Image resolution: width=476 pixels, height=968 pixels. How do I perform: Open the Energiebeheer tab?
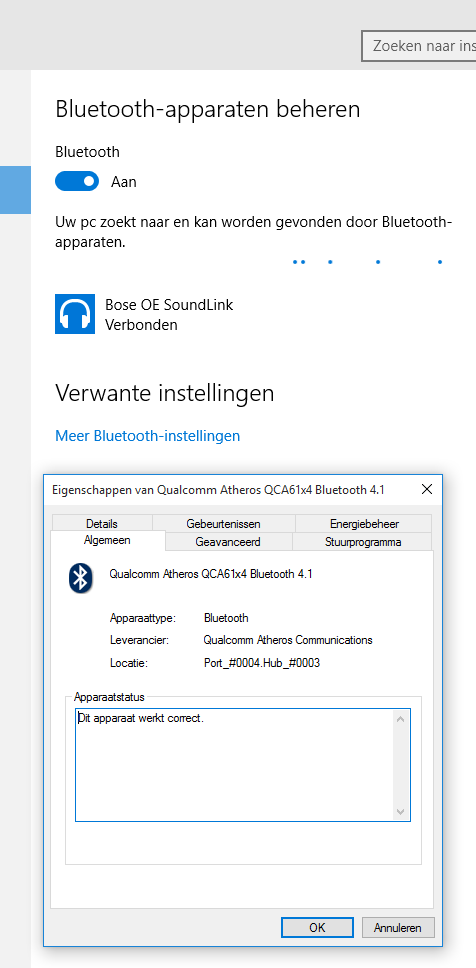coord(364,524)
